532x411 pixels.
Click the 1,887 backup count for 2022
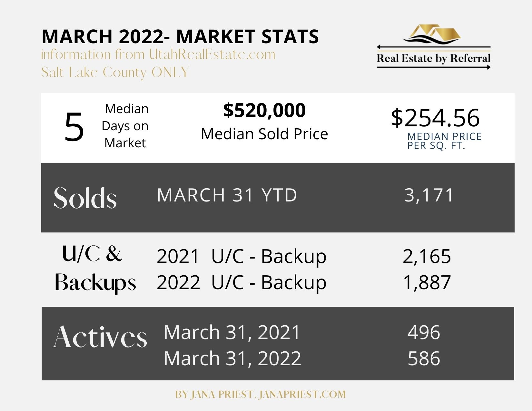[427, 282]
